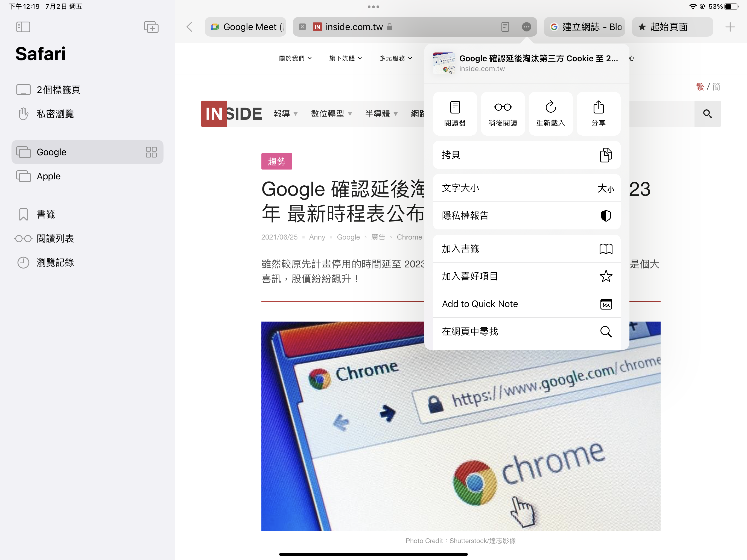Viewport: 747px width, 560px height.
Task: Close the inside.com.tw tab
Action: pyautogui.click(x=303, y=27)
